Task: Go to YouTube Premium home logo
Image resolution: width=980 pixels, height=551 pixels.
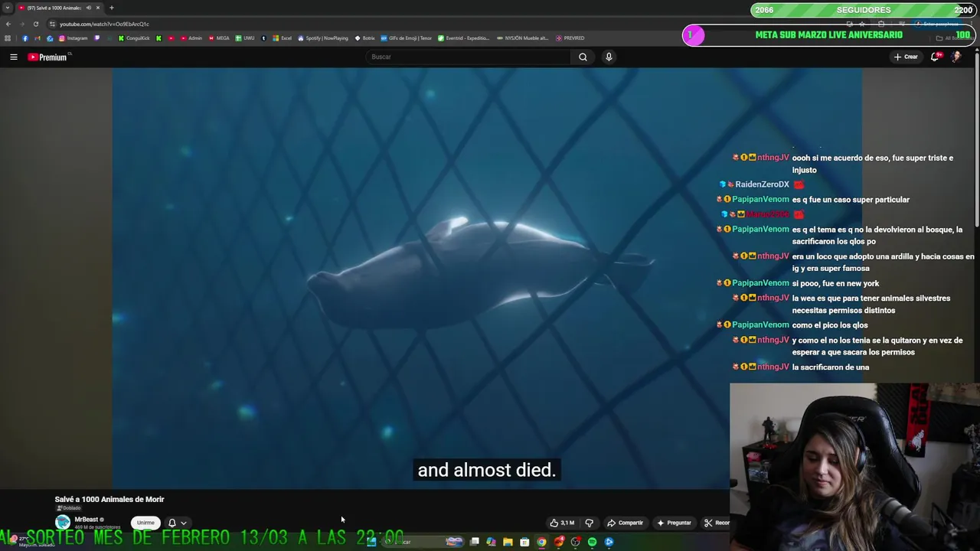Action: (48, 57)
